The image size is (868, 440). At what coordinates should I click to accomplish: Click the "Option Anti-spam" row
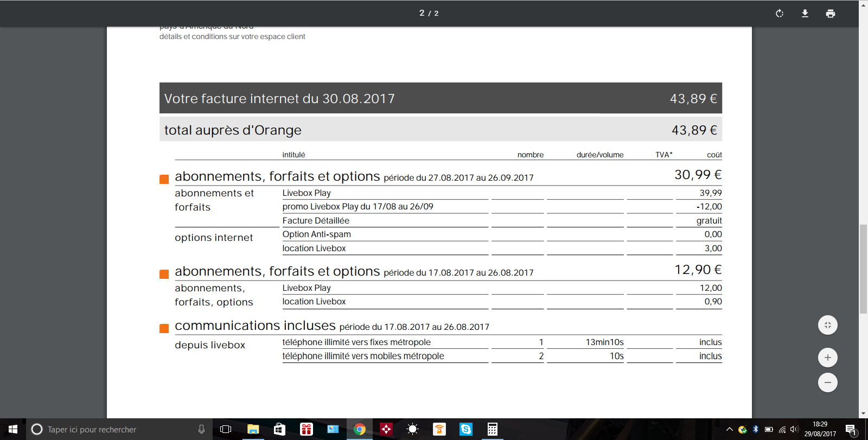click(316, 234)
